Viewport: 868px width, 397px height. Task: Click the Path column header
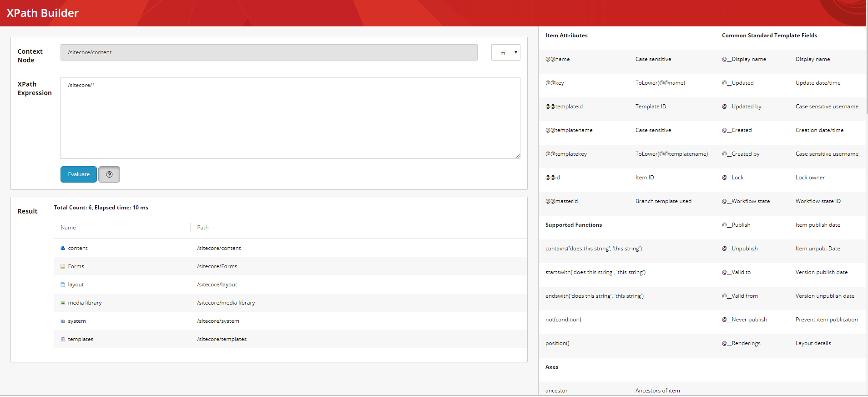(203, 228)
